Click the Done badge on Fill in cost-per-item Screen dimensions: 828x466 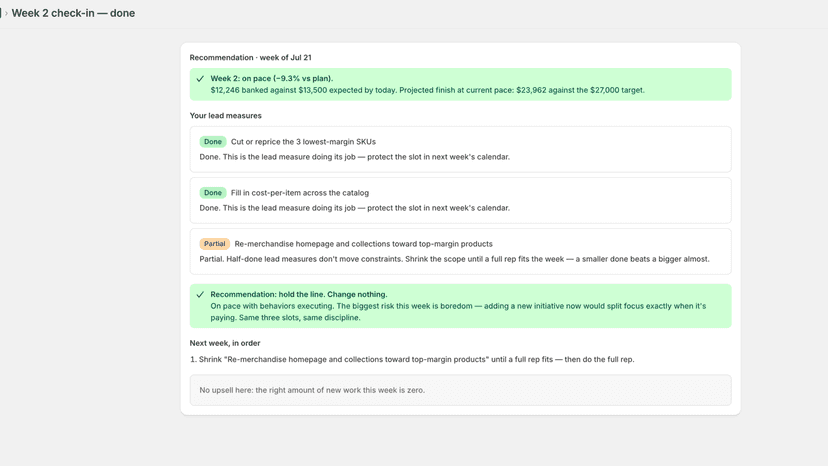coord(213,193)
